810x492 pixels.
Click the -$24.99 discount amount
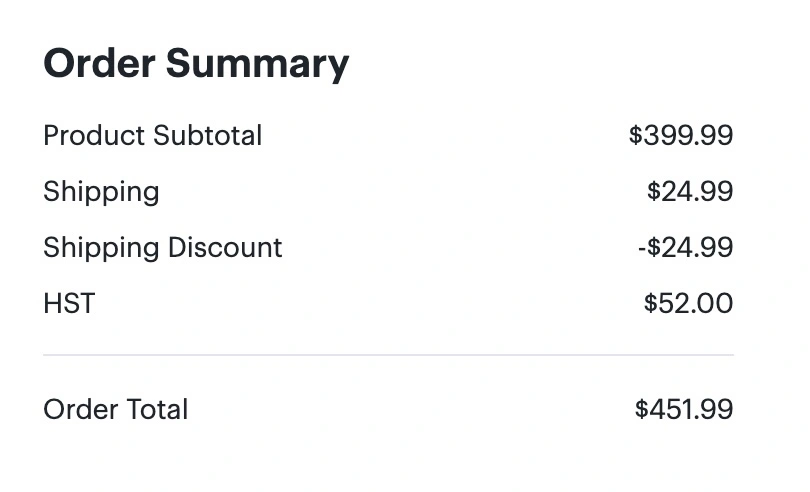coord(686,247)
